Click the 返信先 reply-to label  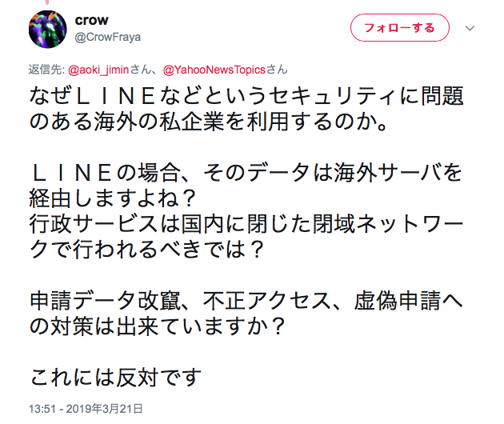tap(46, 69)
